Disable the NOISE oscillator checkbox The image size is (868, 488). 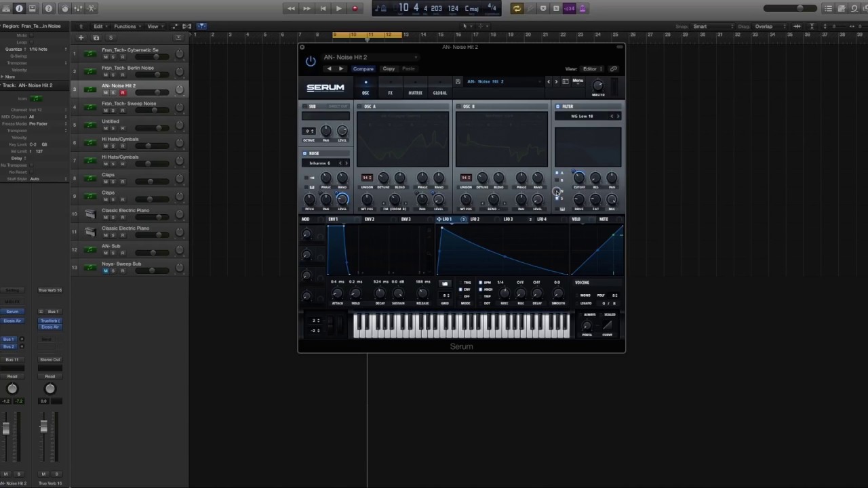click(304, 153)
